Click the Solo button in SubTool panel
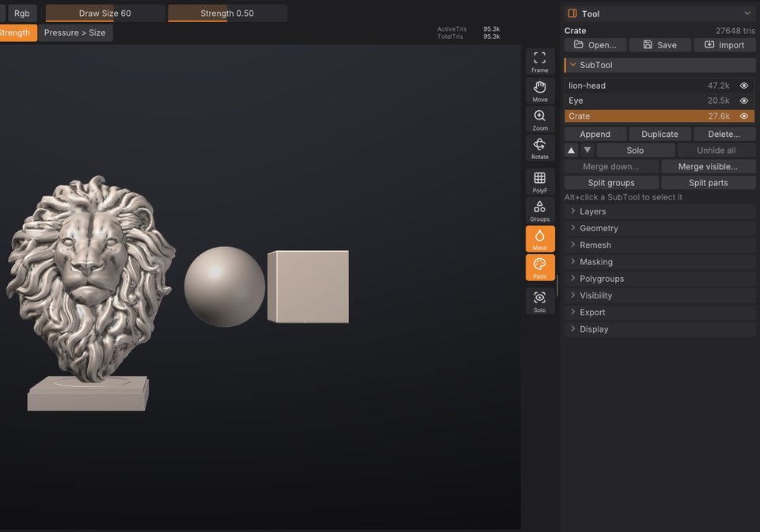Screen dimensions: 760x532 point(636,150)
